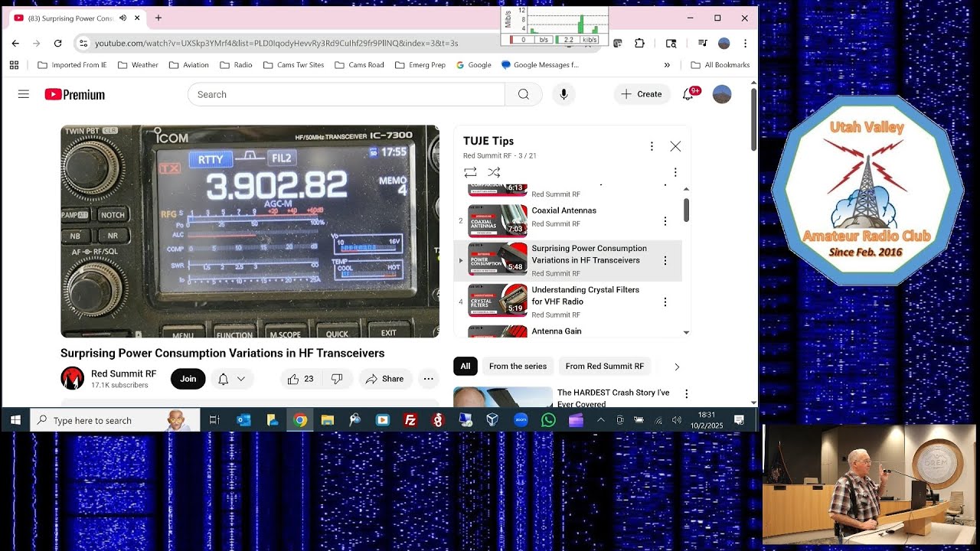Image resolution: width=980 pixels, height=551 pixels.
Task: Close the TUJE Tips playlist panel
Action: tap(675, 146)
